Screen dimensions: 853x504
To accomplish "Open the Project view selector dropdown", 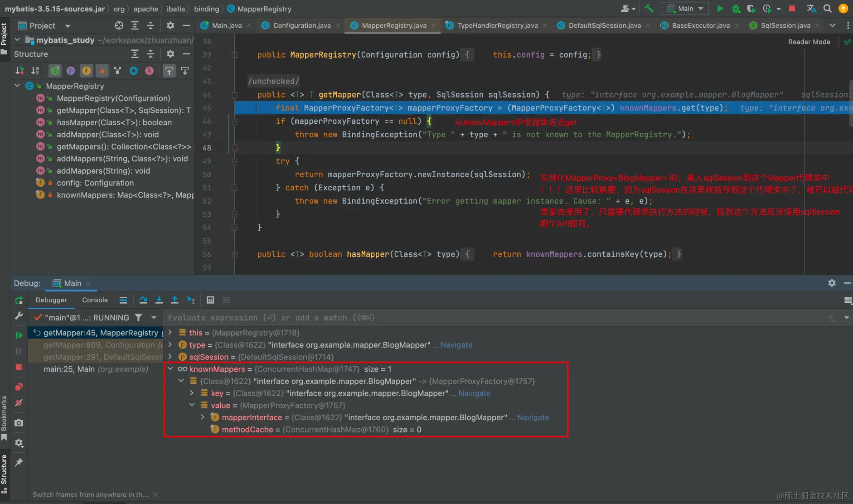I will [x=68, y=26].
